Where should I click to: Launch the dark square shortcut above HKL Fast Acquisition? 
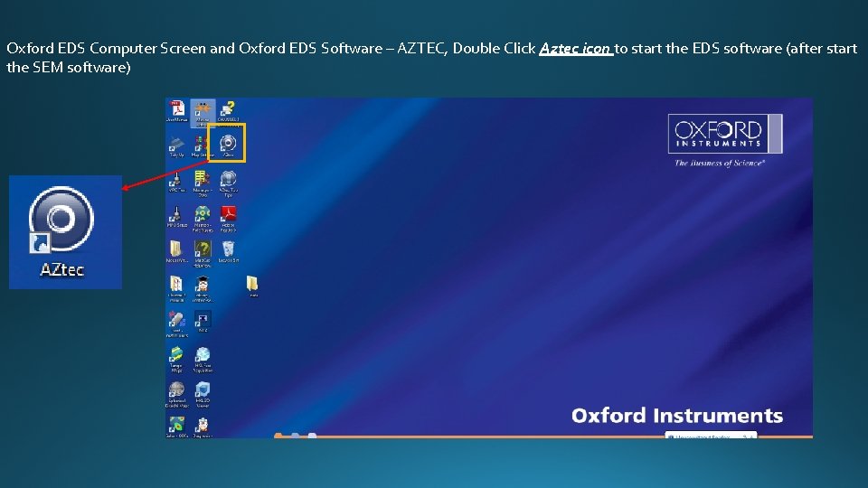(203, 322)
